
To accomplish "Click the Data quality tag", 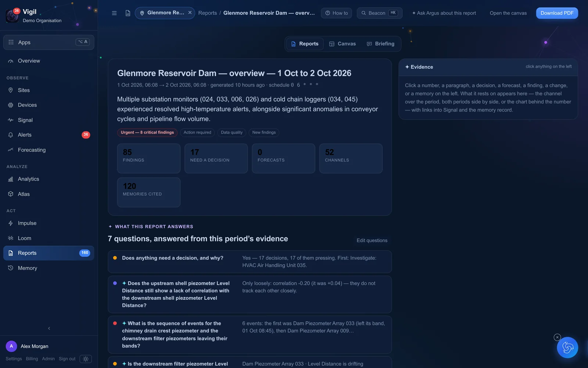I will coord(232,132).
